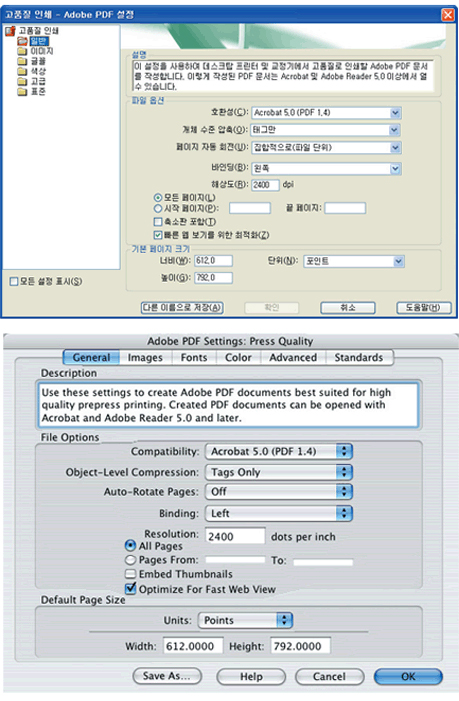This screenshot has height=701, width=459.
Task: Click the 끝 페이지 input field
Action: (x=345, y=208)
